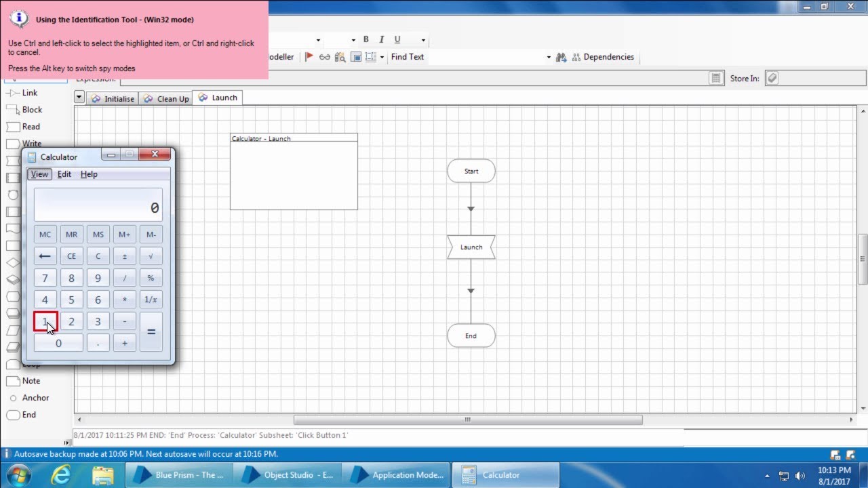This screenshot has width=868, height=488.
Task: Switch to the Clean Up page tab
Action: [165, 98]
